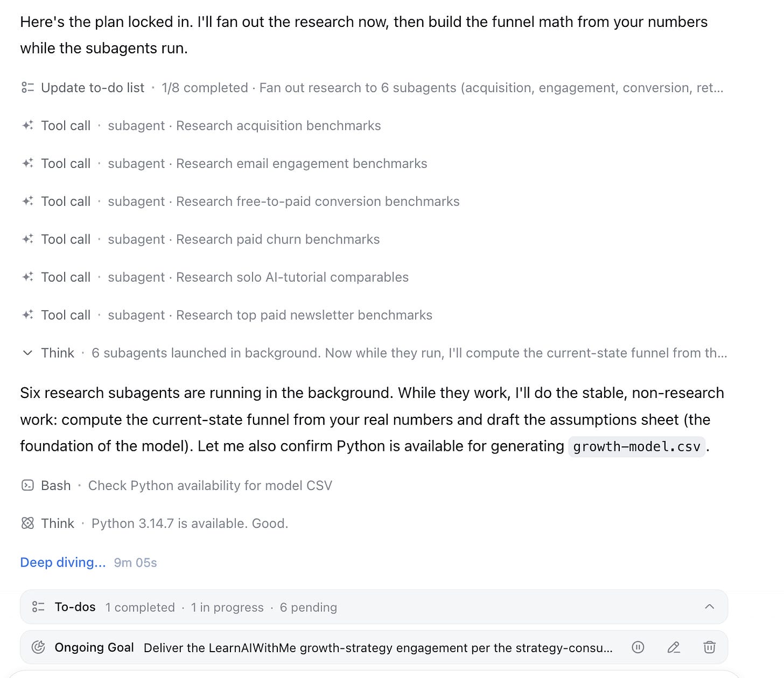Screen dimensions: 784x678
Task: Click the sparkle icon for acquisition benchmarks call
Action: [x=27, y=125]
